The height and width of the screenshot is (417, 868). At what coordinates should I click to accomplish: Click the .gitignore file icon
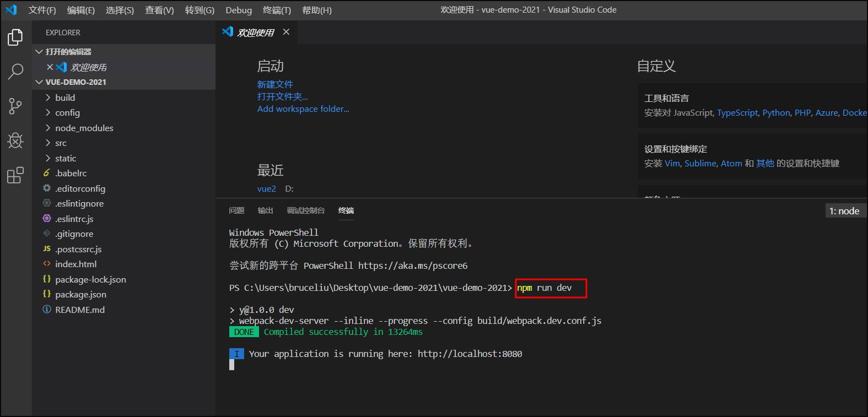click(47, 234)
